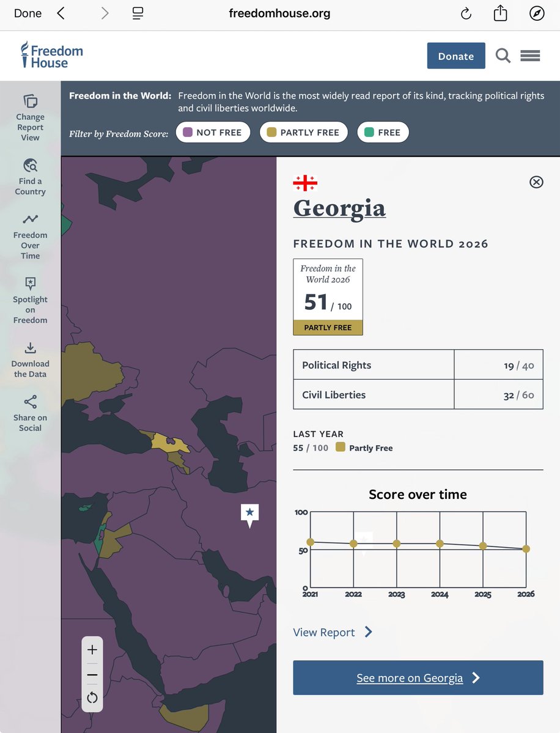
Task: Toggle the NOT FREE filter
Action: (x=213, y=132)
